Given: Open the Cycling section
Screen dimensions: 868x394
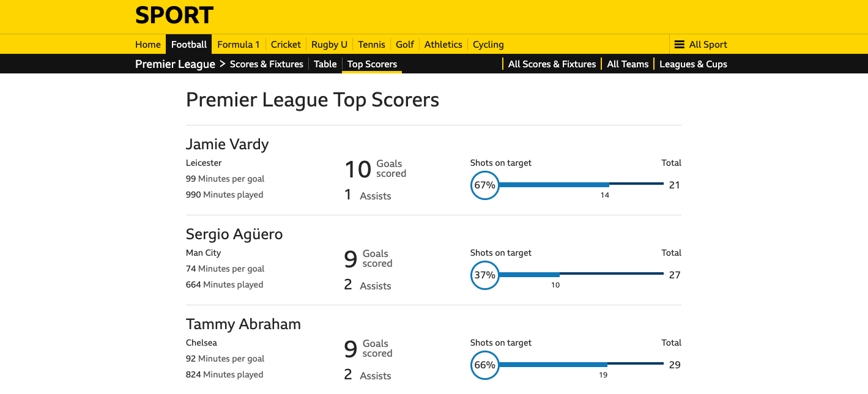Looking at the screenshot, I should [x=488, y=45].
